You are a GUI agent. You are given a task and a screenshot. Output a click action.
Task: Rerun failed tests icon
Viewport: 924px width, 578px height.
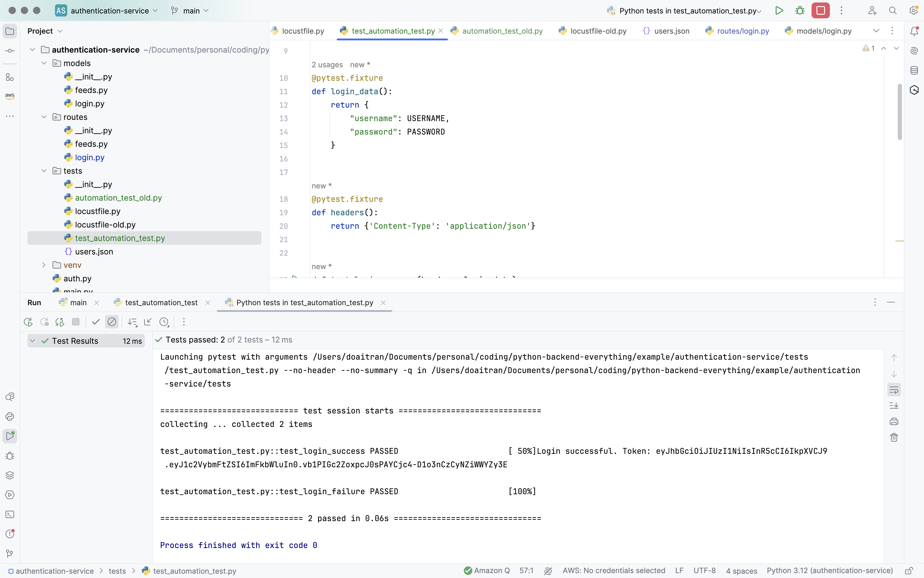point(44,322)
